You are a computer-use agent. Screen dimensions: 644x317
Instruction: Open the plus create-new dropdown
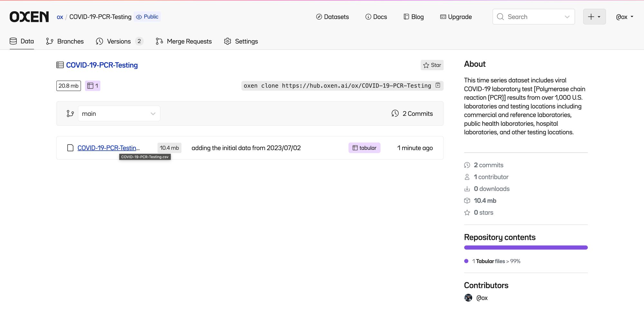(594, 17)
